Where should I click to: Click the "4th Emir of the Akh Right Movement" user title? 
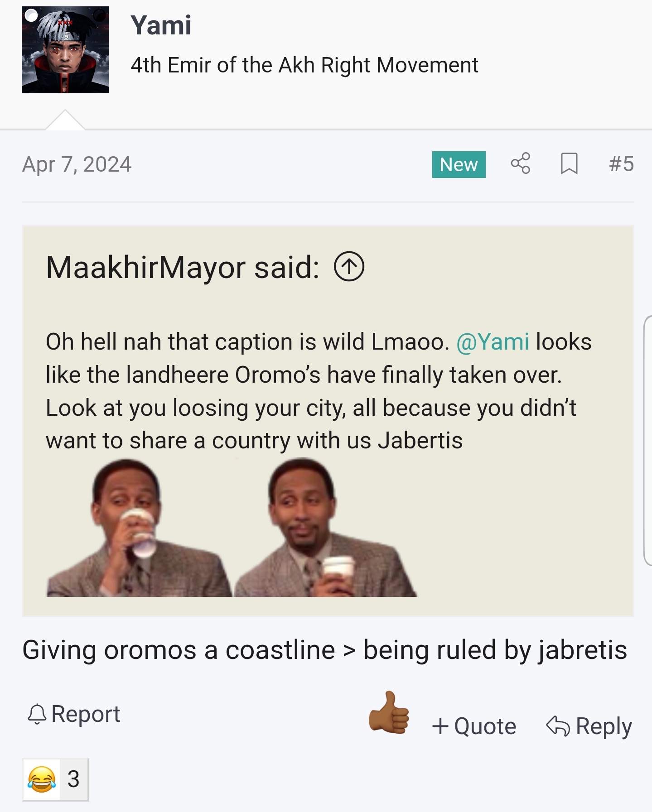[x=304, y=65]
